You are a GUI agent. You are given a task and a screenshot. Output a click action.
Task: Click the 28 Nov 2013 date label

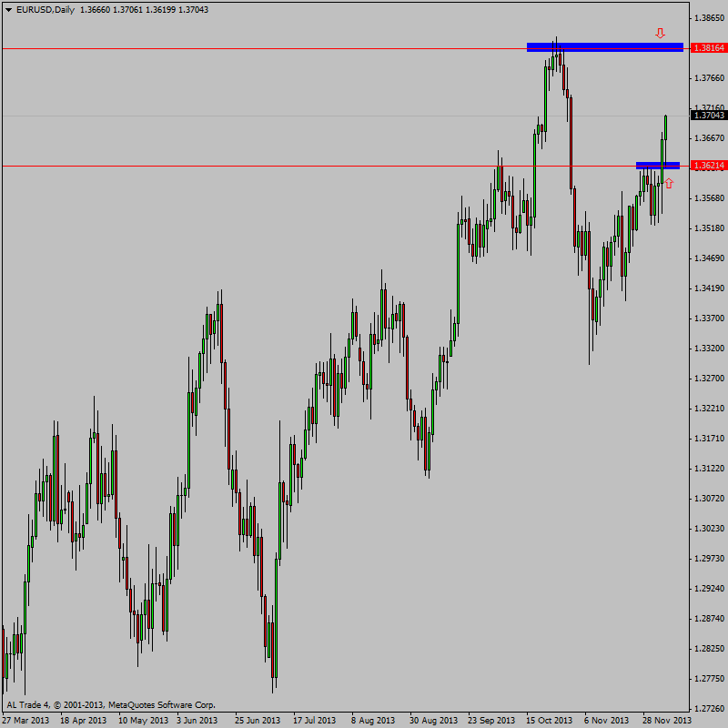665,720
